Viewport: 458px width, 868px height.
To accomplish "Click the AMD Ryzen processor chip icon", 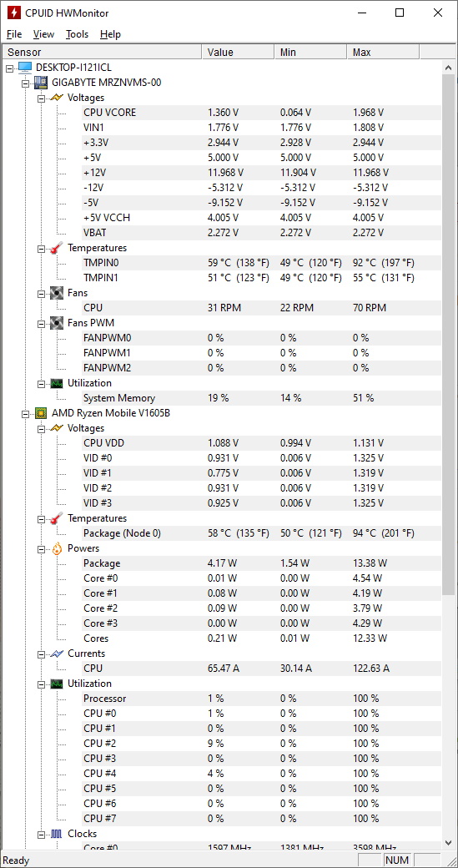I will pos(41,413).
